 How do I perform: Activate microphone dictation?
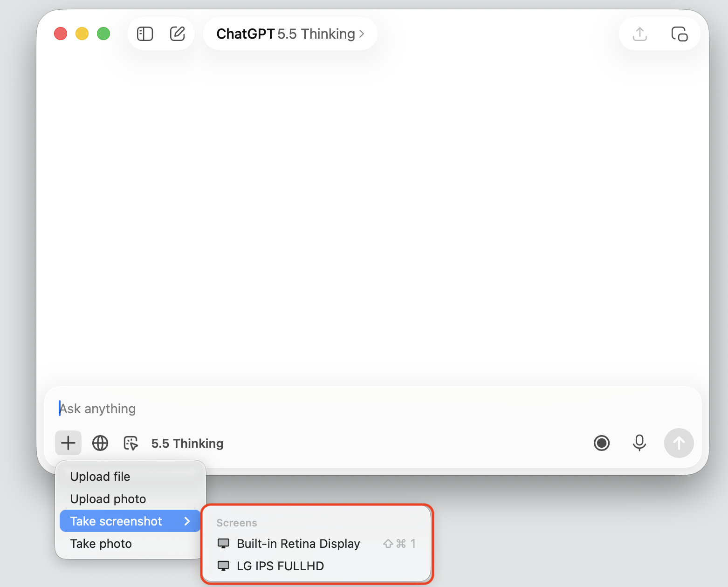coord(639,443)
